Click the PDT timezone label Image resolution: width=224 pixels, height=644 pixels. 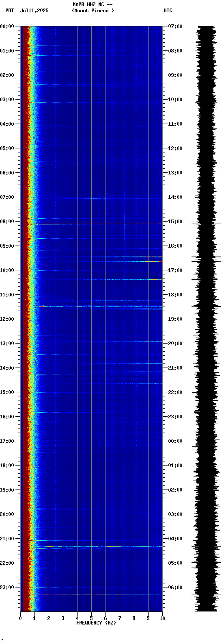[x=9, y=11]
